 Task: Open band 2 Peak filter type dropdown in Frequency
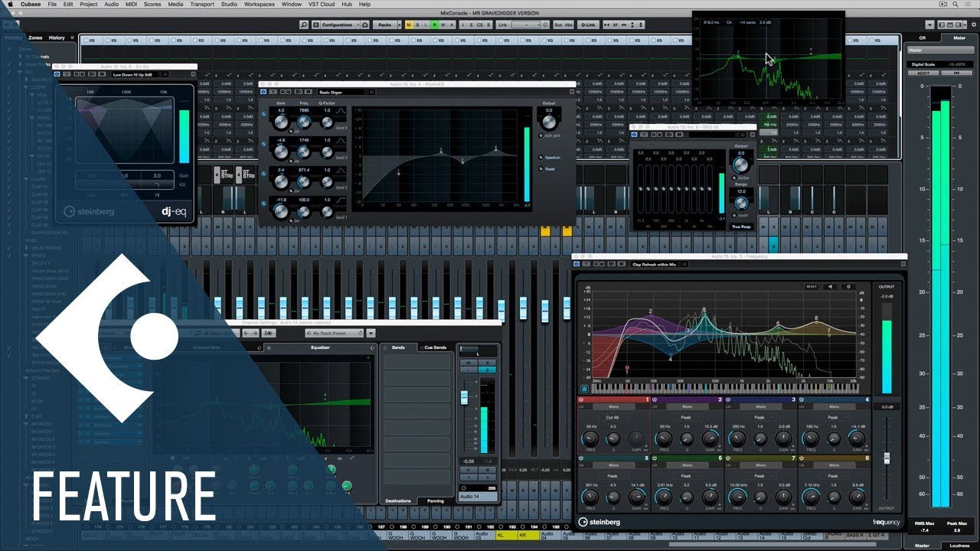click(686, 417)
